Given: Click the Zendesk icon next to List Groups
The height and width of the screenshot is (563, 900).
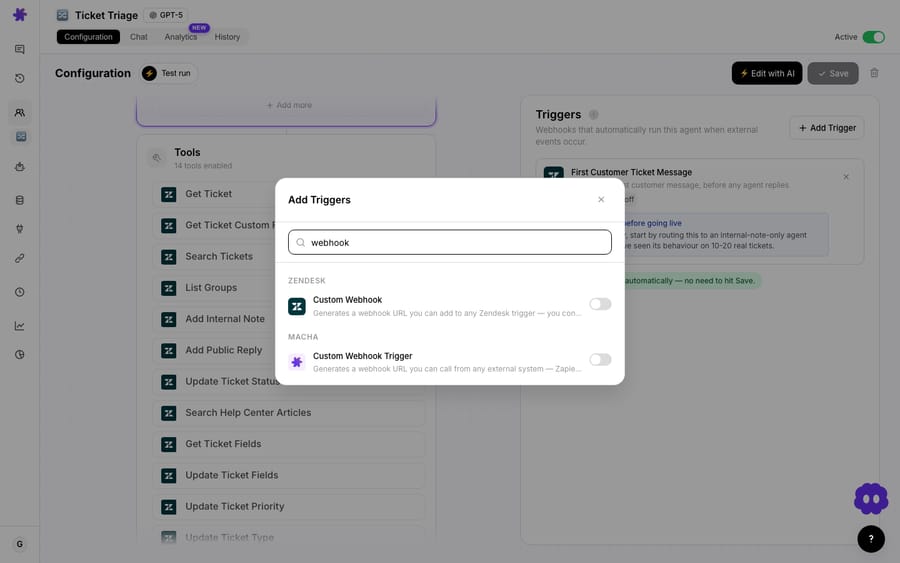Looking at the screenshot, I should click(169, 288).
